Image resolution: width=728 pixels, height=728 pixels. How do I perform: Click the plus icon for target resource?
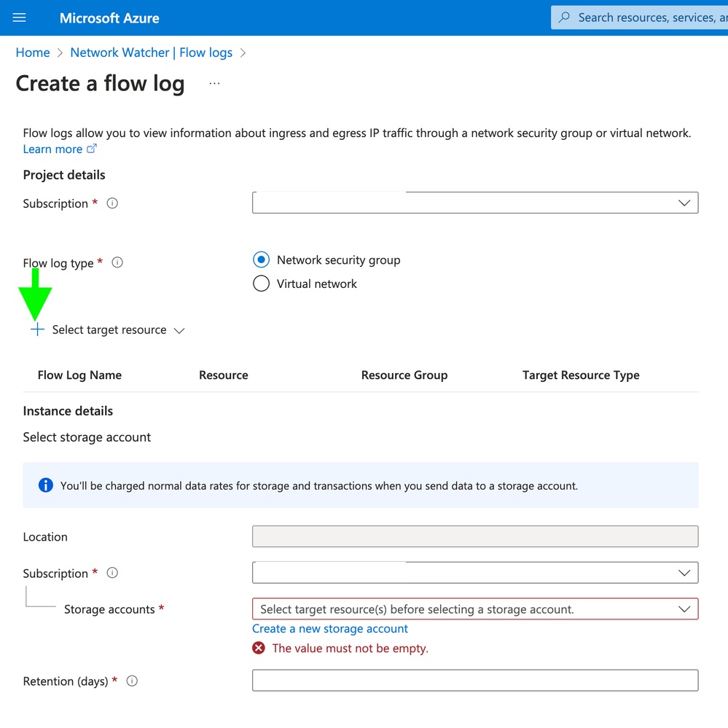coord(38,329)
